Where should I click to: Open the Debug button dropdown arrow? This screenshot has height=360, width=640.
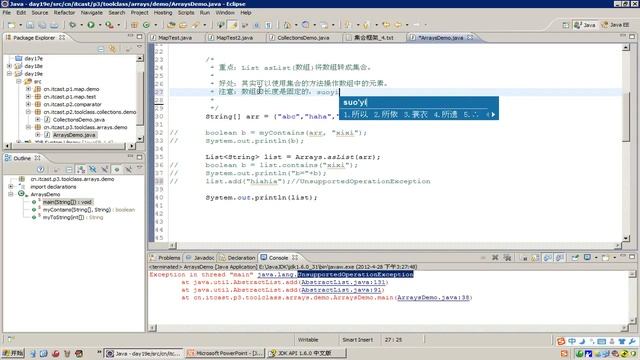[x=81, y=25]
